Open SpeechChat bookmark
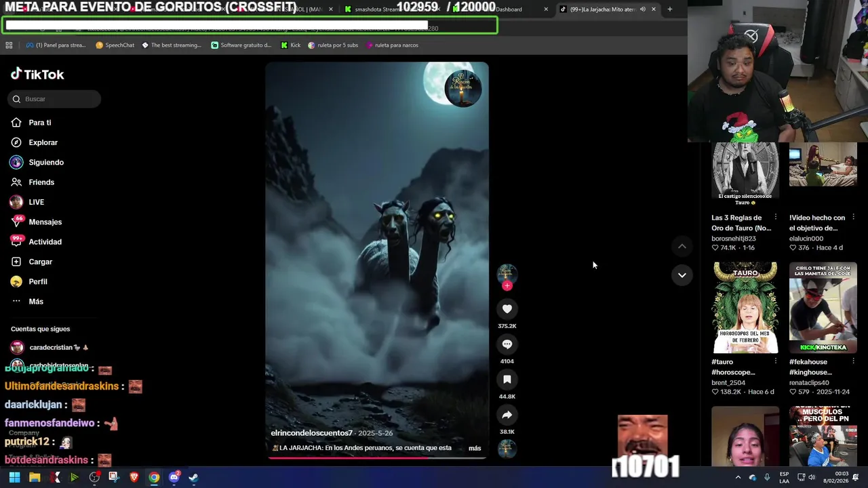Viewport: 868px width, 488px height. 115,45
